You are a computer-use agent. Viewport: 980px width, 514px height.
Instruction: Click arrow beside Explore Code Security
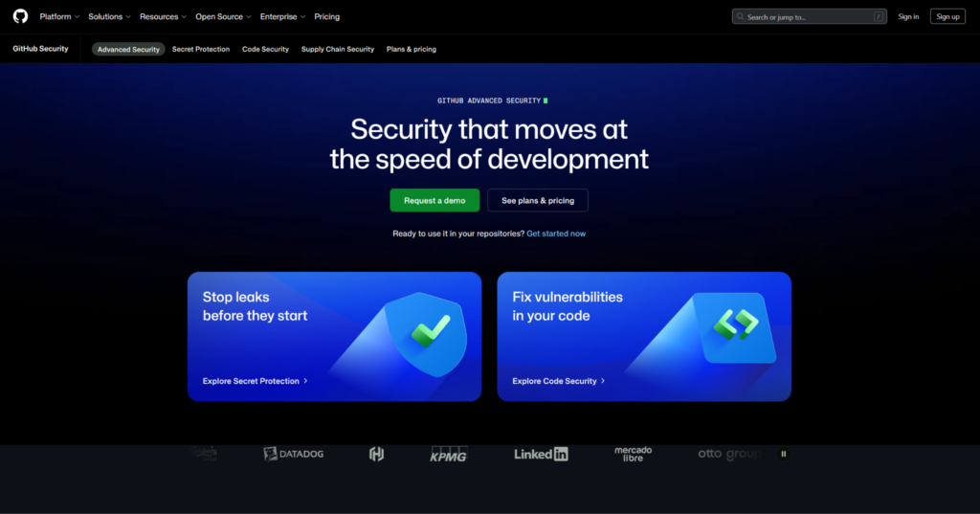603,381
